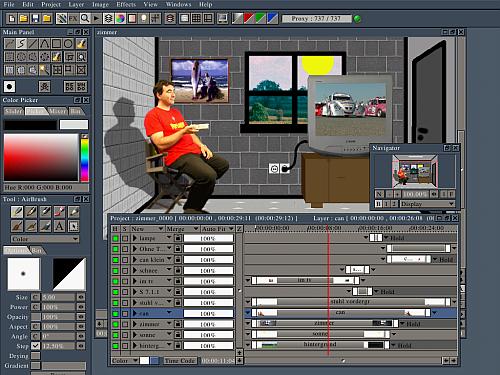This screenshot has height=375, width=500.
Task: Click the can layer opacity 100% field
Action: point(208,314)
